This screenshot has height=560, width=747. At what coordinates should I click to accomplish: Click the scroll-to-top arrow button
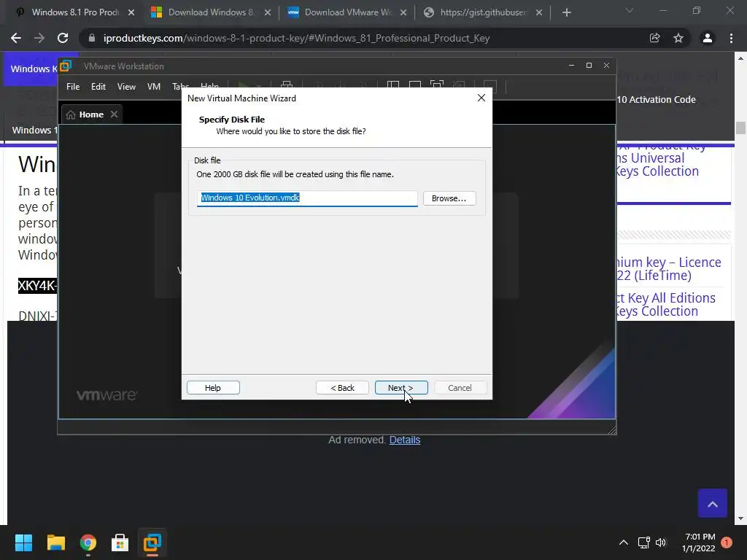[713, 503]
